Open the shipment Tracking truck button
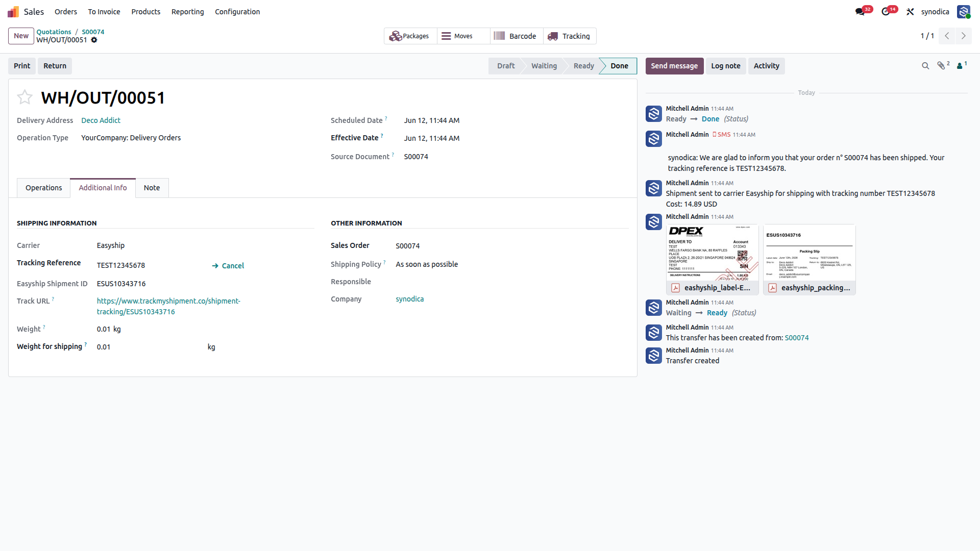 [x=569, y=36]
